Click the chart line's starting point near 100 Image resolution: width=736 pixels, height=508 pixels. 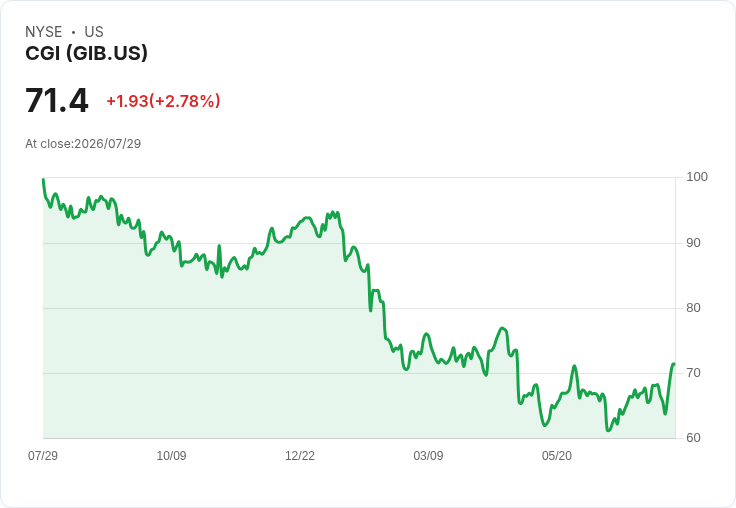coord(43,179)
